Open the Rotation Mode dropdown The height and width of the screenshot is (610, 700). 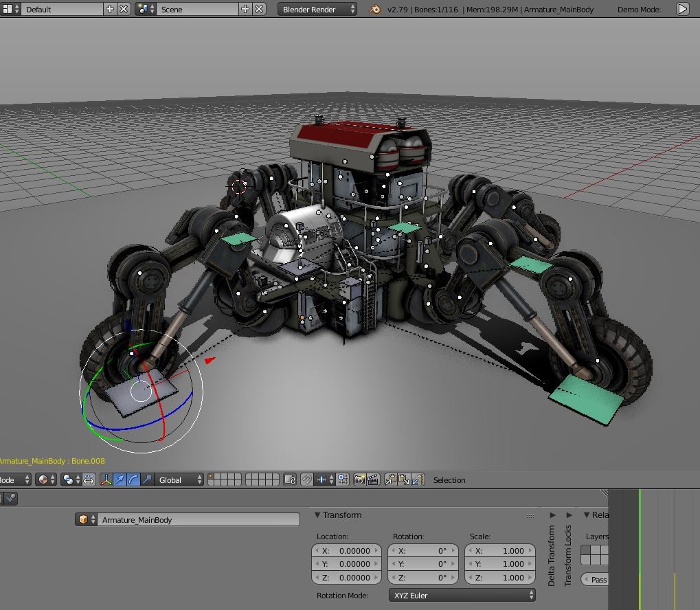pos(460,595)
